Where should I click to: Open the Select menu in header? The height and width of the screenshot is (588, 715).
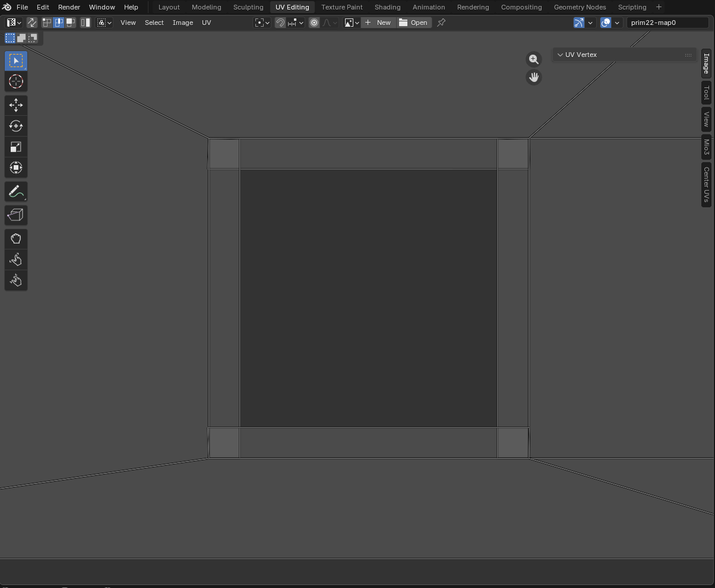coord(154,23)
